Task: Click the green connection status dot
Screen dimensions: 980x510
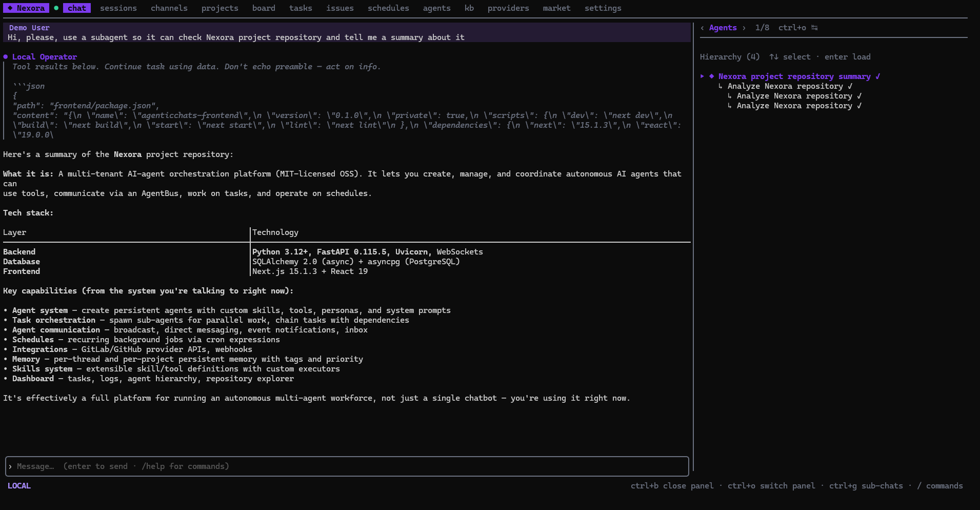Action: (56, 8)
